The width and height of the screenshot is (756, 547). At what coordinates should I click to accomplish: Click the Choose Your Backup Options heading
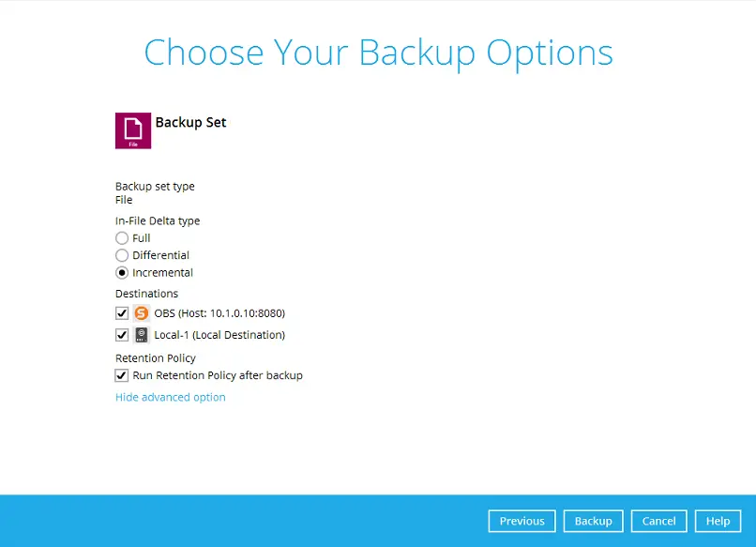pyautogui.click(x=378, y=53)
